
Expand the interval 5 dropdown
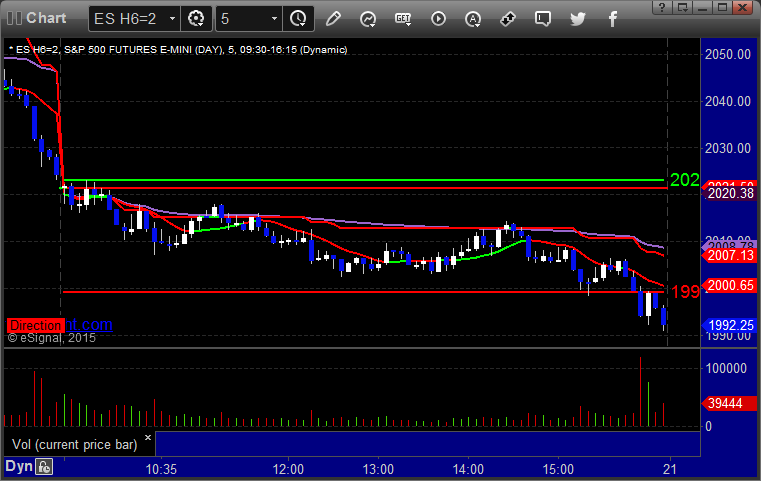pos(274,19)
